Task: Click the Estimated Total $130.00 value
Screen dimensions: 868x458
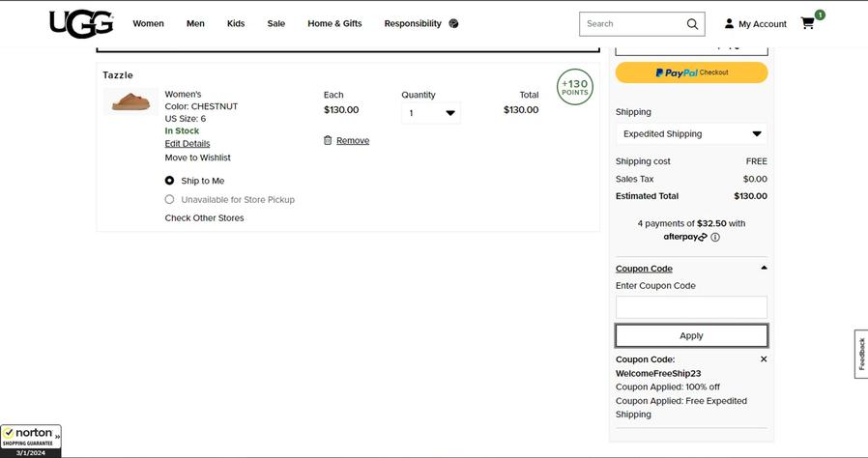Action: pos(751,196)
